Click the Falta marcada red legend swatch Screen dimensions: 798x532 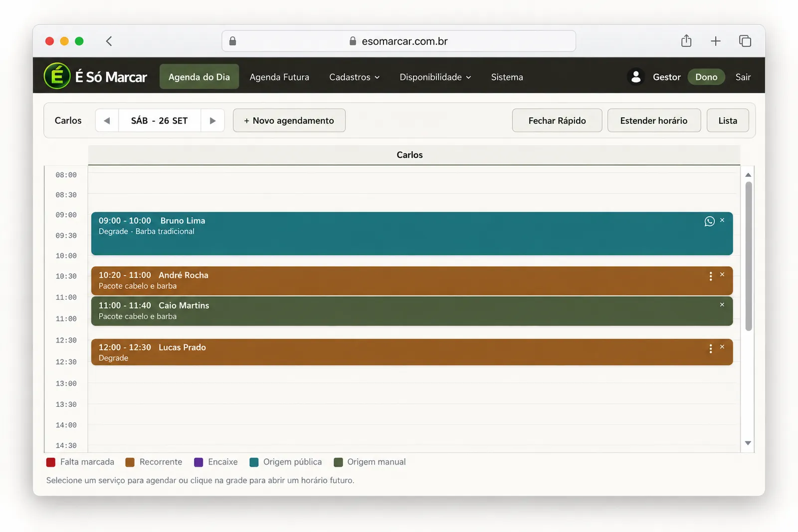(x=51, y=462)
